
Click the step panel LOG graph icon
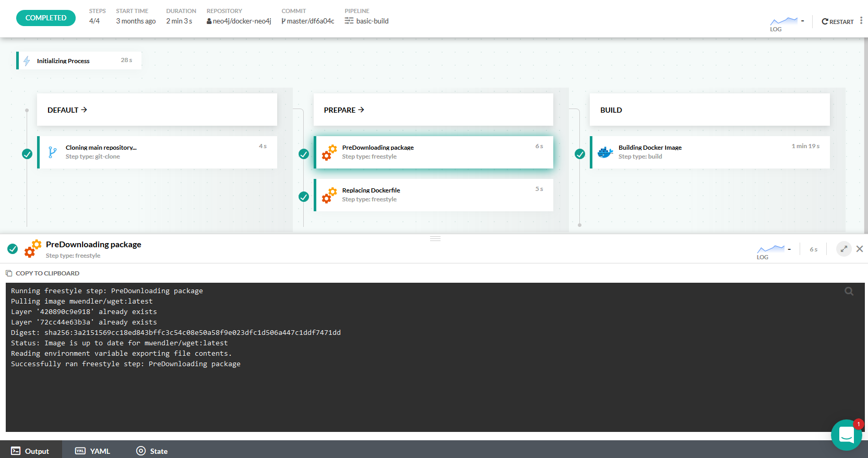771,250
